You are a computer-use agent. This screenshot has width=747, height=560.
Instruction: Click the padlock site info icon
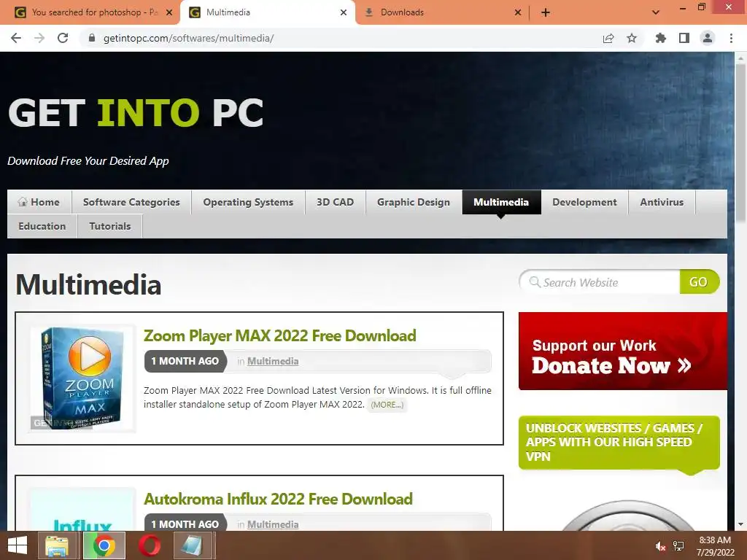[x=92, y=38]
